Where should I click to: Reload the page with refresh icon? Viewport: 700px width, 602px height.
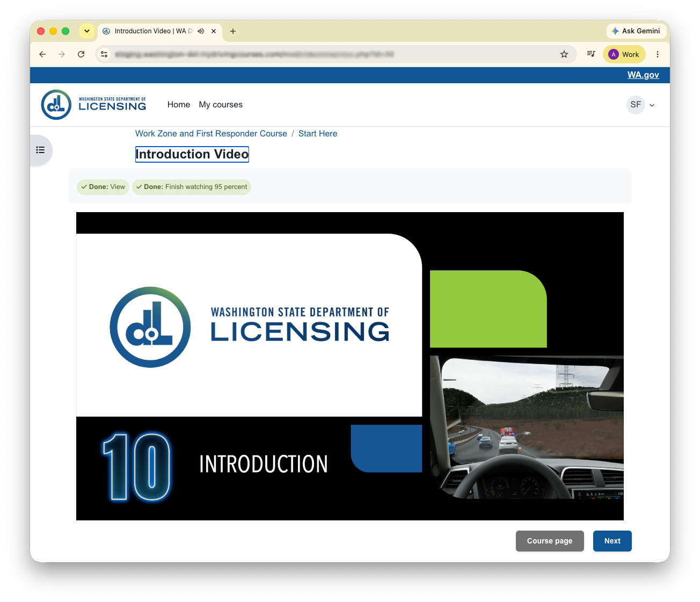pos(81,54)
